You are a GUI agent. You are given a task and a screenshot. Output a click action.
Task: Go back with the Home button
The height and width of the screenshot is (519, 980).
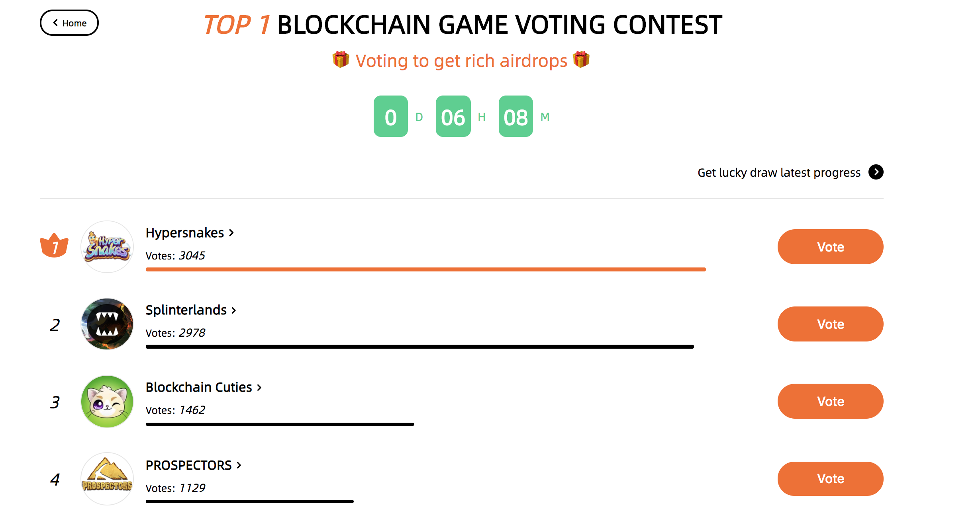coord(69,23)
